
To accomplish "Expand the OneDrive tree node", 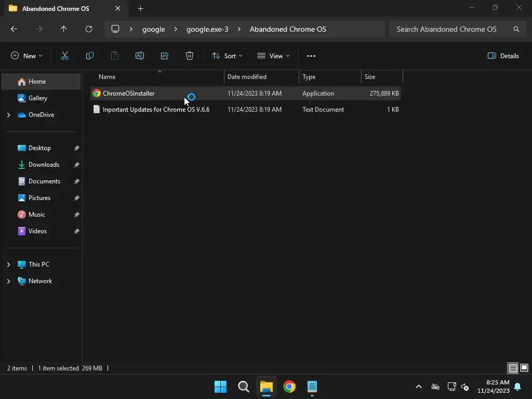I will coord(8,115).
